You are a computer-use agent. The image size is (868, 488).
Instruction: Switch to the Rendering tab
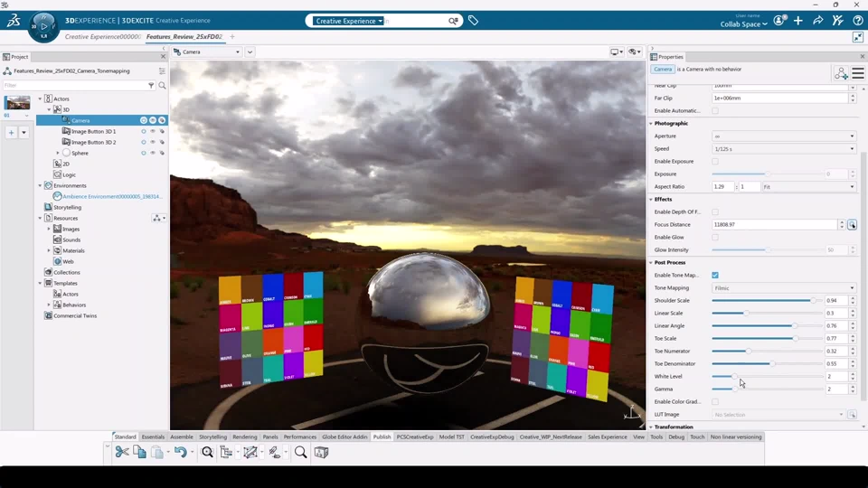point(245,436)
